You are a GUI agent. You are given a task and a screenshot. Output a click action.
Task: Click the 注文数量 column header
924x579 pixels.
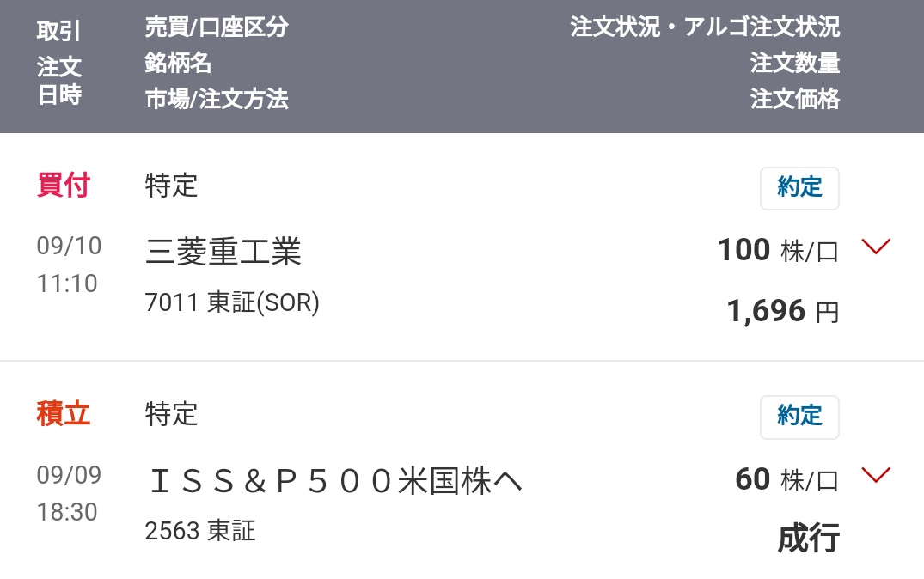[x=794, y=63]
